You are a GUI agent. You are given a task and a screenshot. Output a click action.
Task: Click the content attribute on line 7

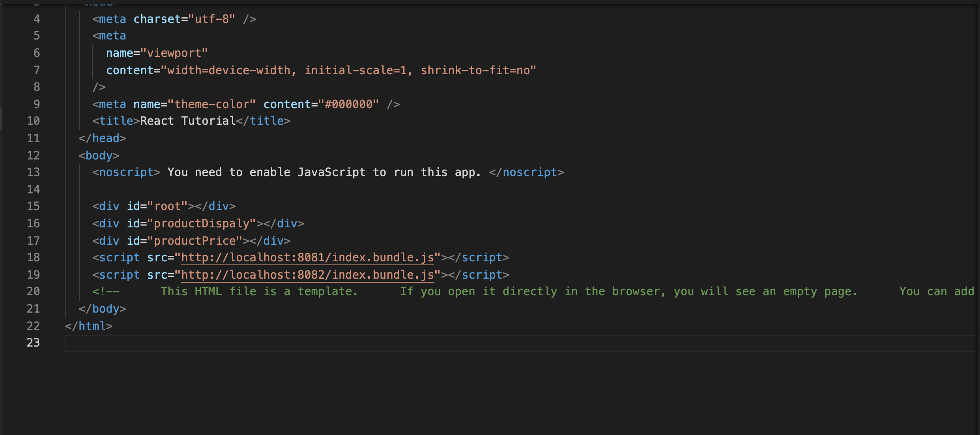click(x=130, y=70)
